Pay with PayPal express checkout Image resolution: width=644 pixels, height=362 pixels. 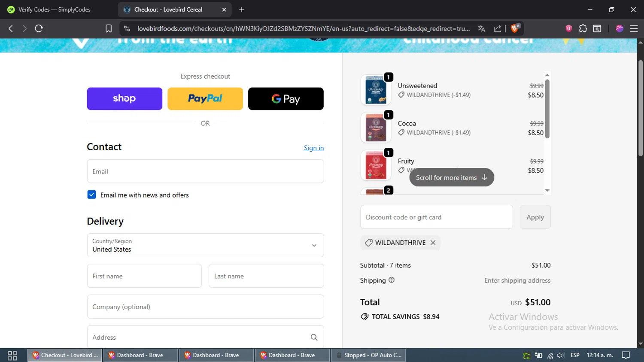coord(205,99)
